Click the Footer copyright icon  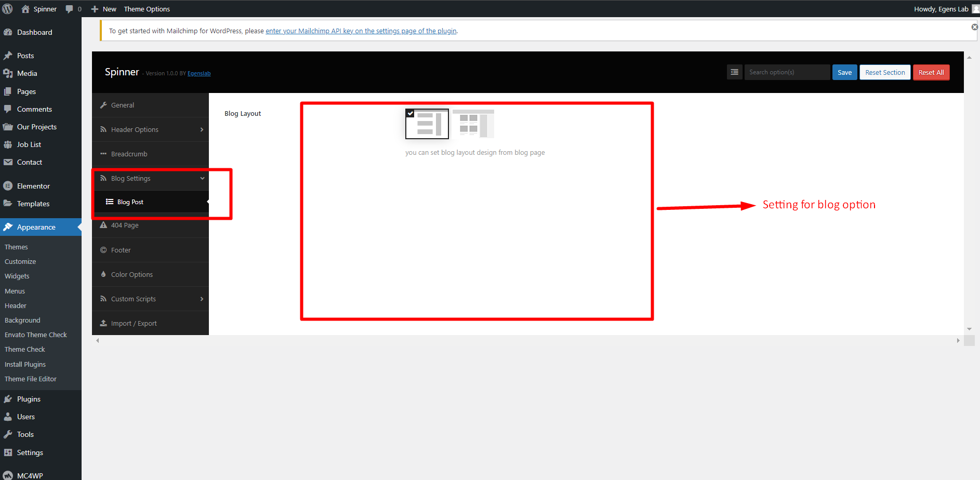tap(103, 250)
